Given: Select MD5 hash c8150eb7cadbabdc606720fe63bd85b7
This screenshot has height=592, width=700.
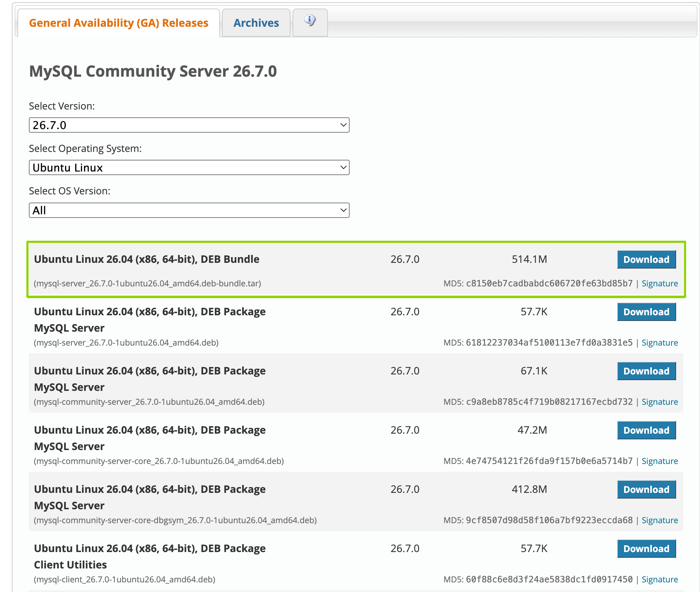Looking at the screenshot, I should 549,284.
